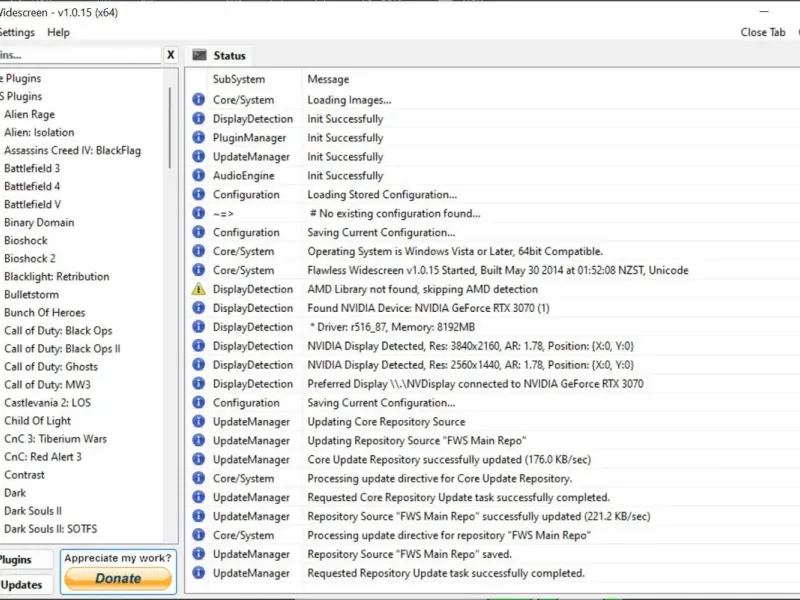Select the Contrast plugin

pyautogui.click(x=24, y=474)
